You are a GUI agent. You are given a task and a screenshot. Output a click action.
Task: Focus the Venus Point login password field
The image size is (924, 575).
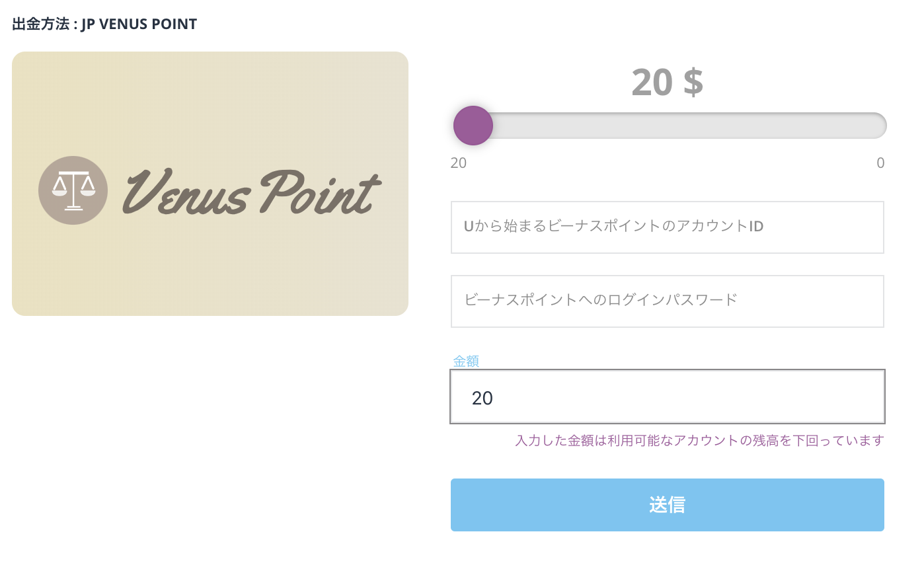coord(668,301)
